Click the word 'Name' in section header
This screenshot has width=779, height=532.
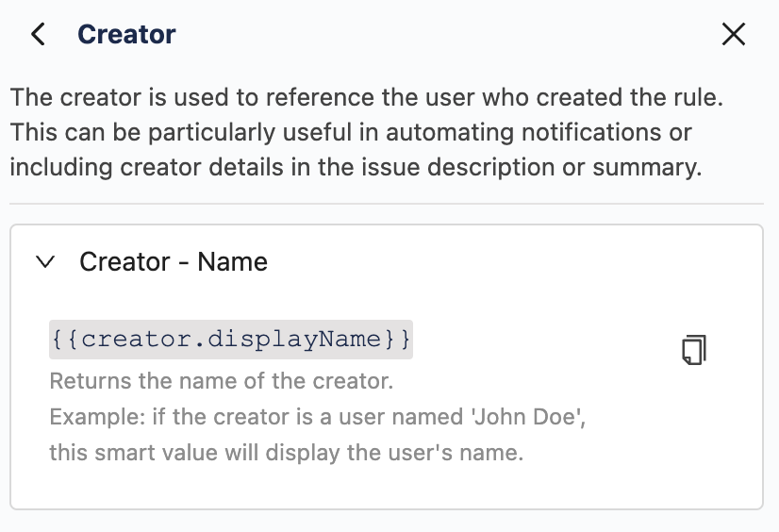pos(233,262)
